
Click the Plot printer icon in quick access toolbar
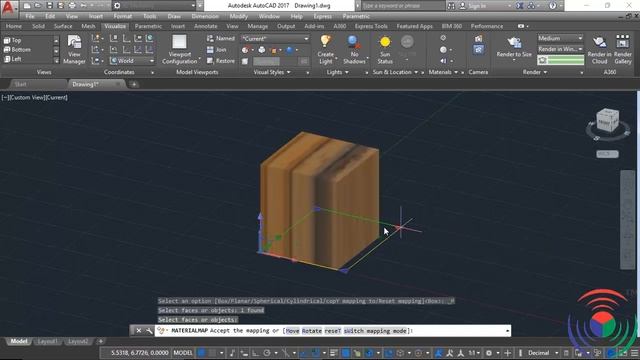point(72,6)
